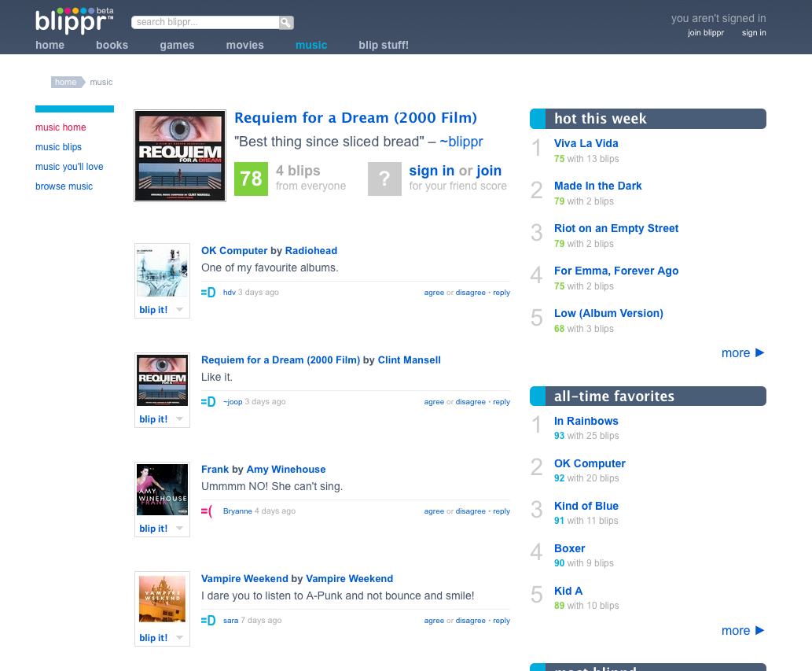The width and height of the screenshot is (812, 671).
Task: Select the music navigation tab
Action: pos(311,45)
